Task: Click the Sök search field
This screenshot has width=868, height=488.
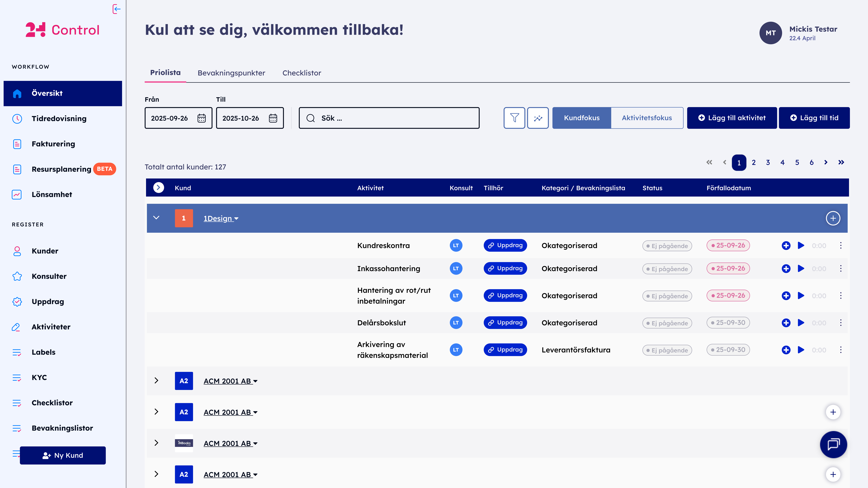Action: pos(389,118)
